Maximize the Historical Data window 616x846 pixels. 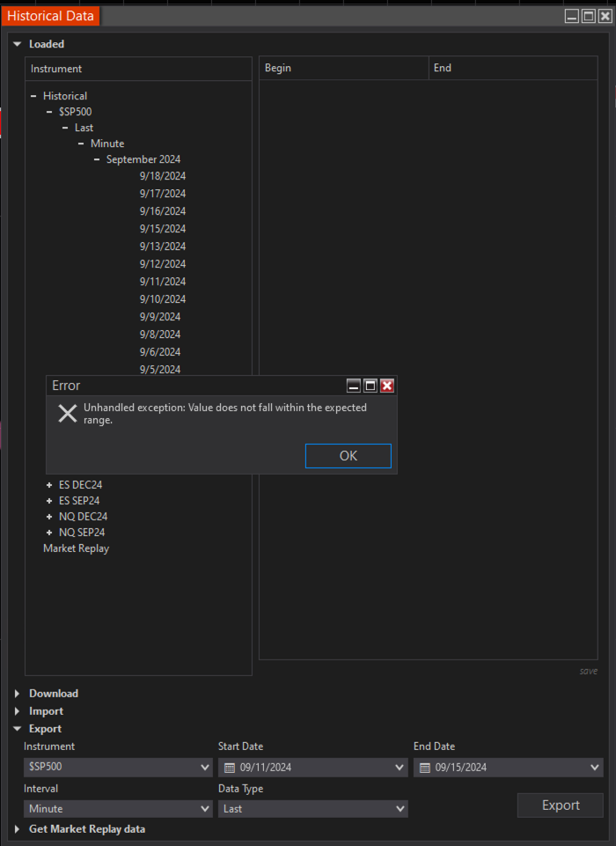tap(589, 16)
